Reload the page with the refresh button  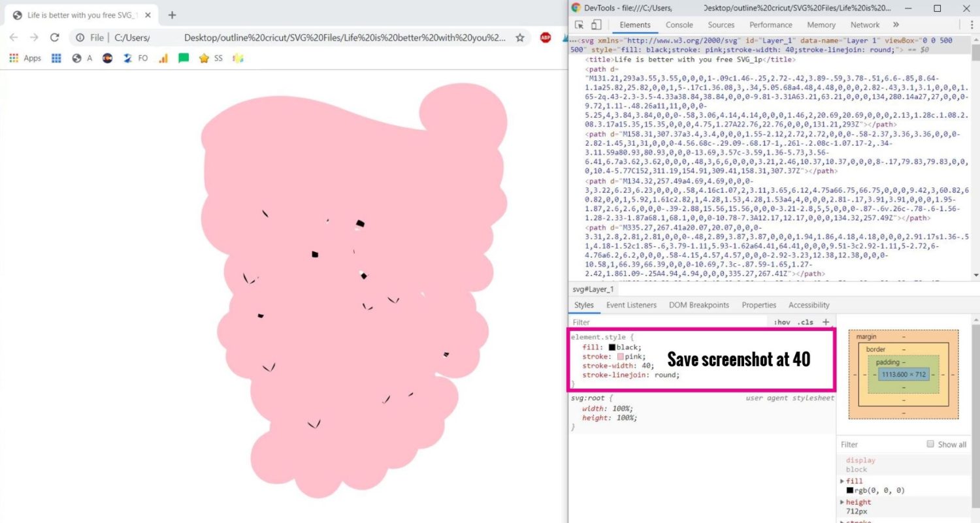55,38
